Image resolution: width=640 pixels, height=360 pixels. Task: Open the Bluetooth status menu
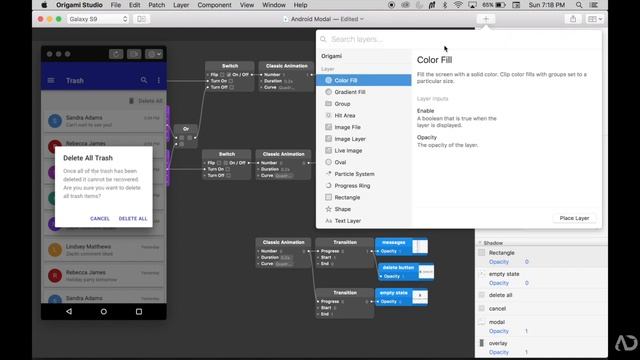pyautogui.click(x=445, y=5)
